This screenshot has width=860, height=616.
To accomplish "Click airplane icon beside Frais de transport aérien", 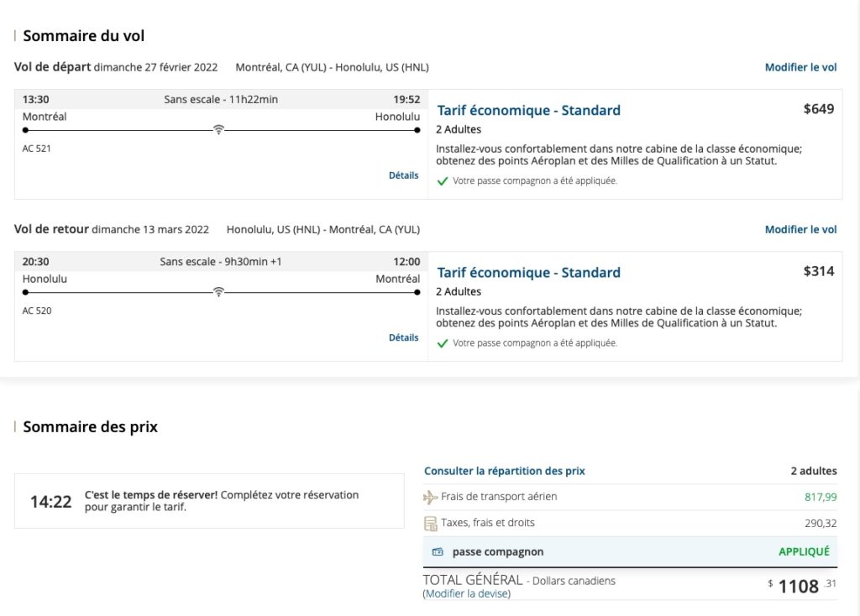I will coord(430,497).
